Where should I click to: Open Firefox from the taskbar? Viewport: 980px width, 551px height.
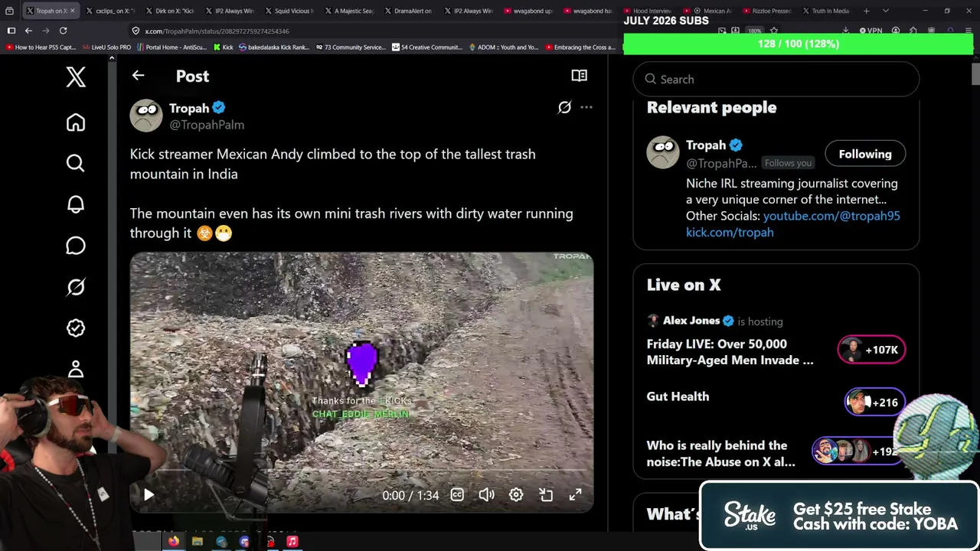(174, 541)
